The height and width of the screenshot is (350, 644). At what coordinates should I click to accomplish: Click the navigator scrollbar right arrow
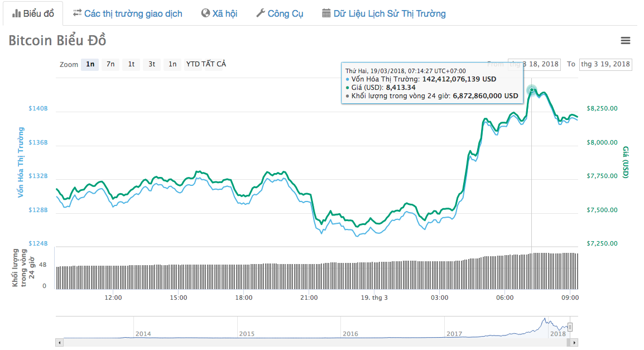[x=574, y=342]
